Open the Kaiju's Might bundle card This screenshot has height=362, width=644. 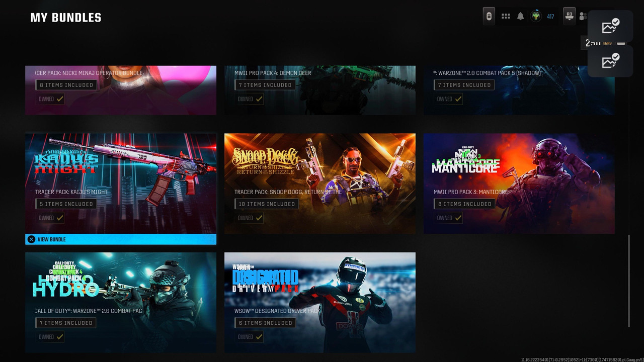tap(121, 184)
